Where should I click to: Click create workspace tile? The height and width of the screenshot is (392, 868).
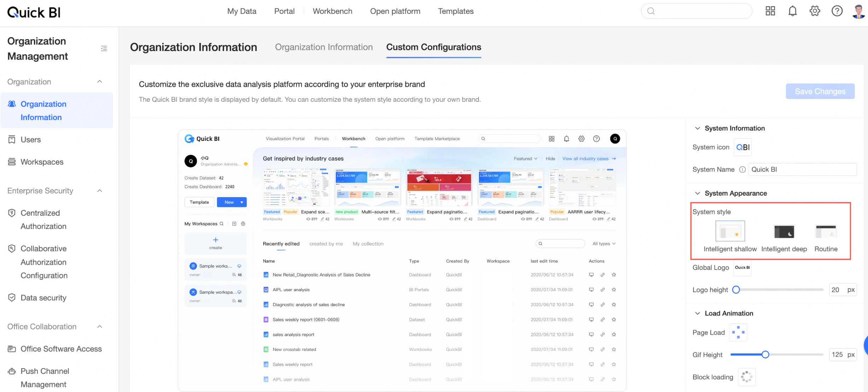click(x=216, y=243)
